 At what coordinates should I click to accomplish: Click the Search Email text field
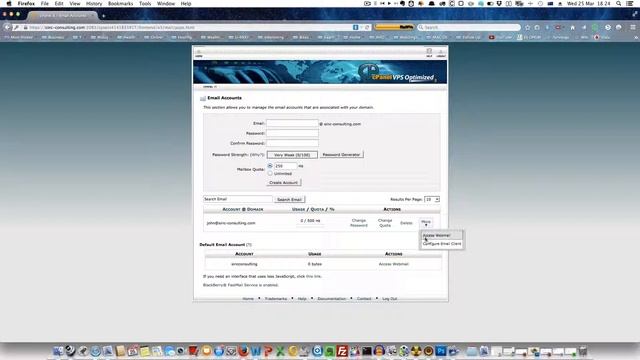point(238,199)
